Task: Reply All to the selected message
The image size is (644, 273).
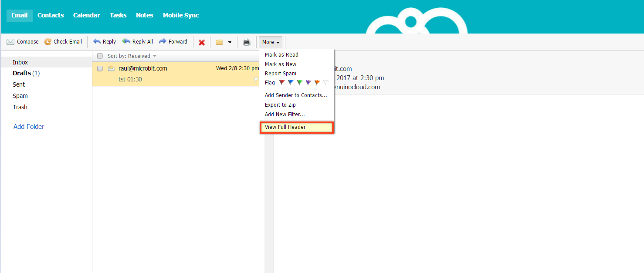Action: [x=137, y=42]
